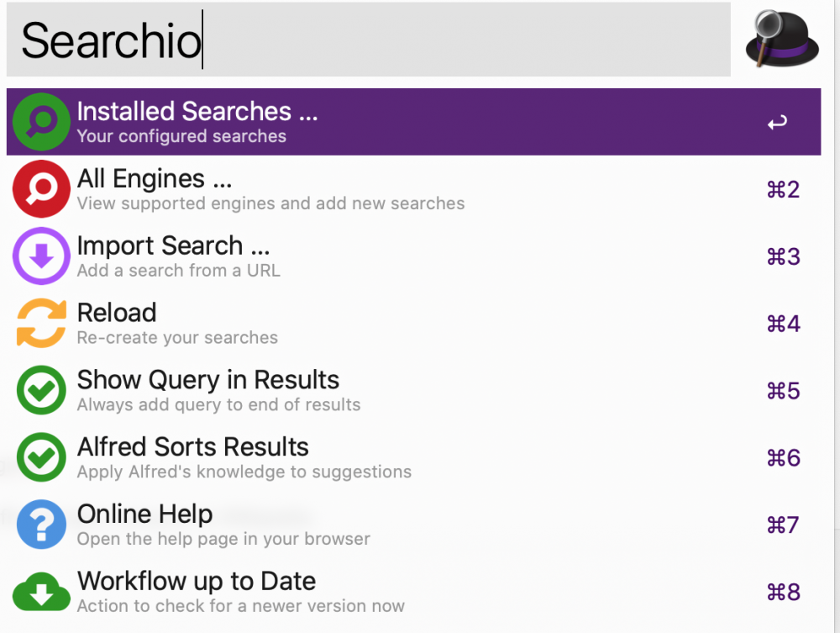Screen dimensions: 840x633
Task: Choose the Import Search result title
Action: (x=171, y=246)
